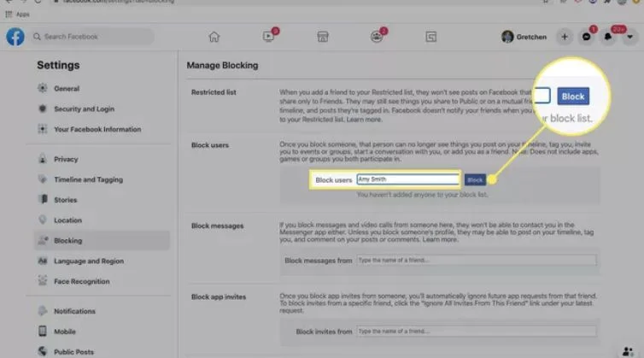Click the General gear icon

tap(43, 88)
